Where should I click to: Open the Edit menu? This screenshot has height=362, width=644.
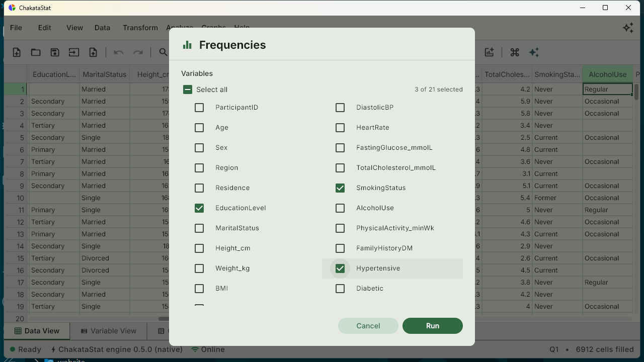click(x=45, y=28)
